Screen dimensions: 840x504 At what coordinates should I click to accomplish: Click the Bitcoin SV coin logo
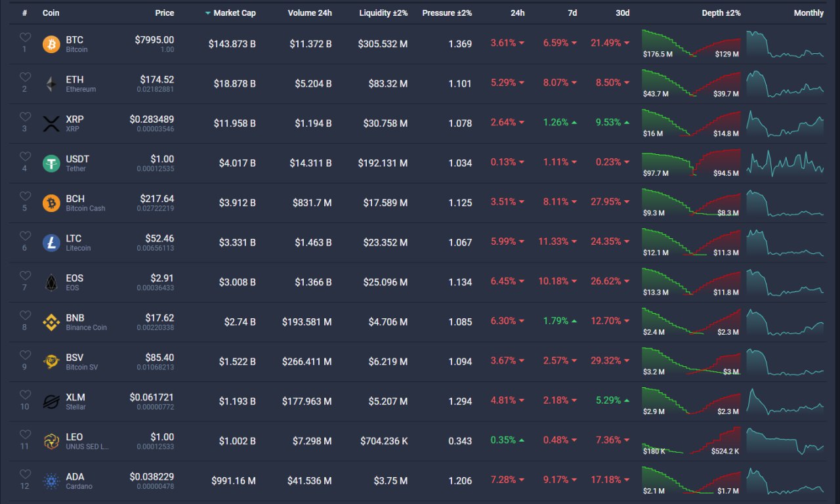[51, 362]
